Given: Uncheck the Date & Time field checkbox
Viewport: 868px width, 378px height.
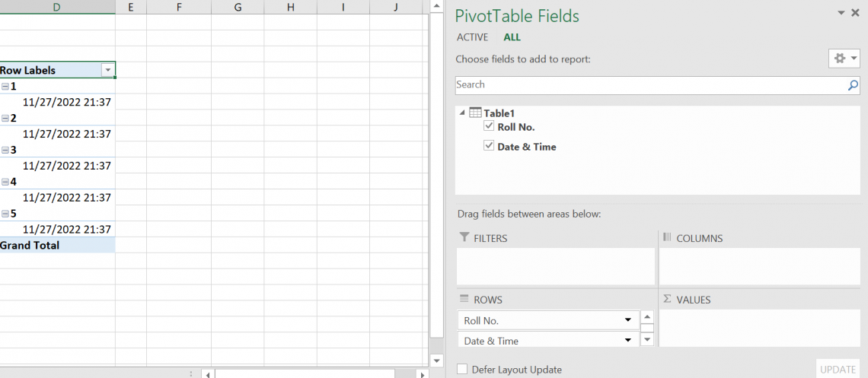Looking at the screenshot, I should click(x=489, y=146).
